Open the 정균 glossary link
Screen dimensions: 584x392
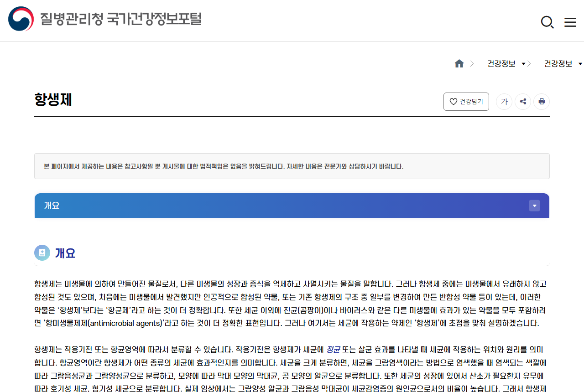click(333, 350)
